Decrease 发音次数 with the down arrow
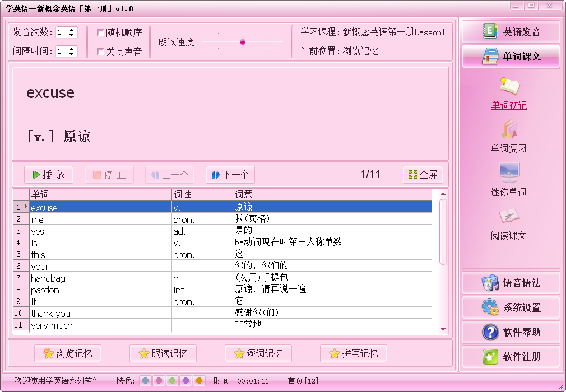Viewport: 566px width, 392px height. pyautogui.click(x=72, y=35)
